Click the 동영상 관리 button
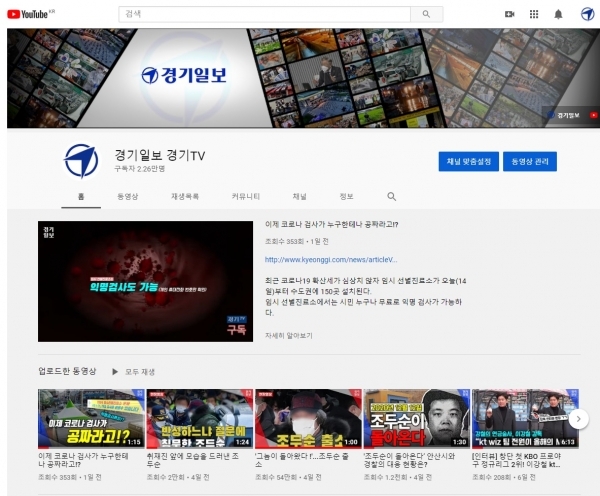 [x=530, y=162]
